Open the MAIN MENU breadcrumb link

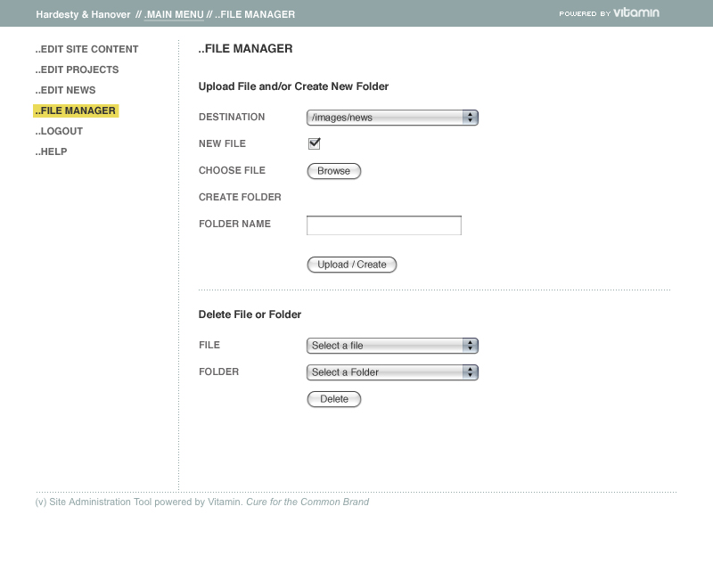pyautogui.click(x=174, y=14)
